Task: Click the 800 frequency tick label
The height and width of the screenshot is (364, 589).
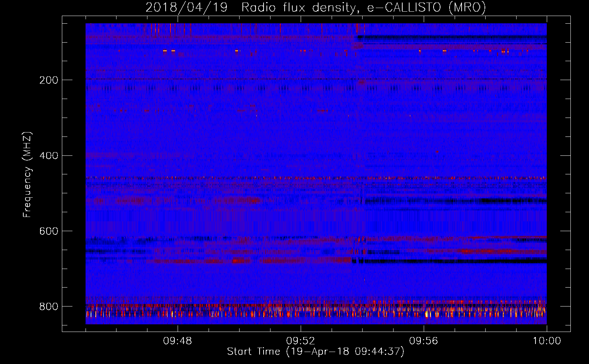Action: pos(49,307)
